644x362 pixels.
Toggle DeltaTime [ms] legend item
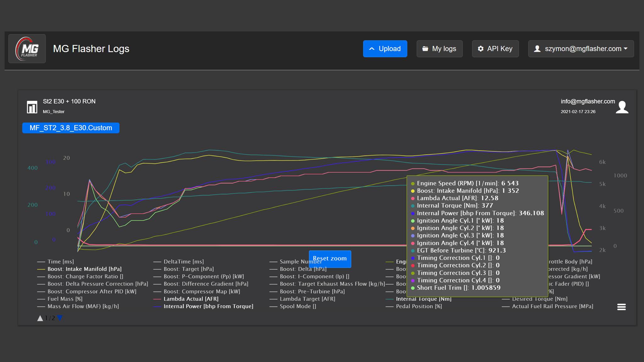(x=178, y=262)
